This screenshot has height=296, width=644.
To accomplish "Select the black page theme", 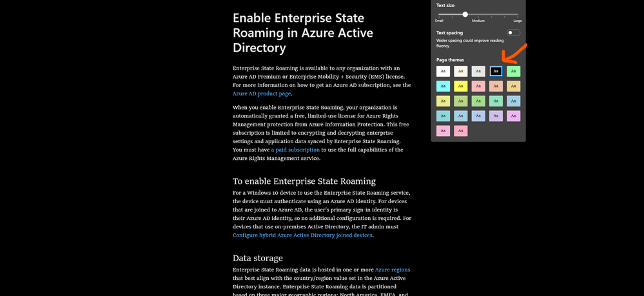I will pyautogui.click(x=496, y=71).
